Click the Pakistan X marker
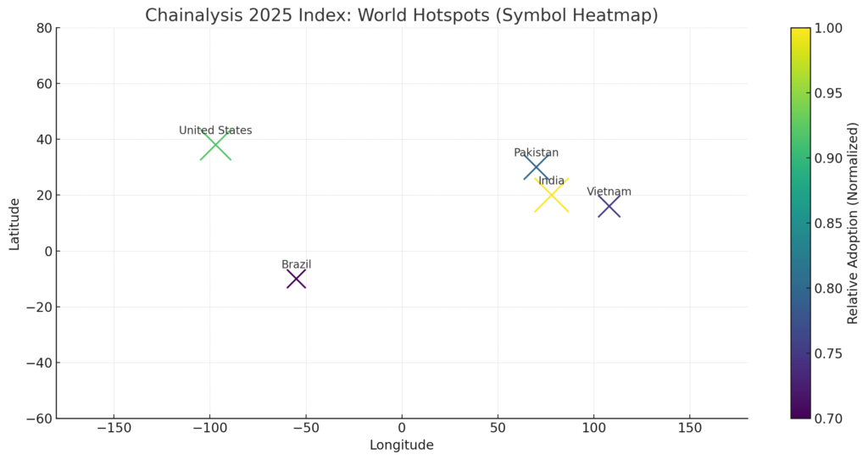 click(536, 167)
